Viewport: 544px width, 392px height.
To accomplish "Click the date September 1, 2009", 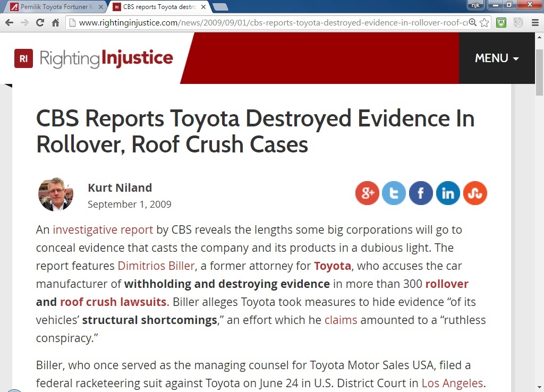I will point(130,204).
